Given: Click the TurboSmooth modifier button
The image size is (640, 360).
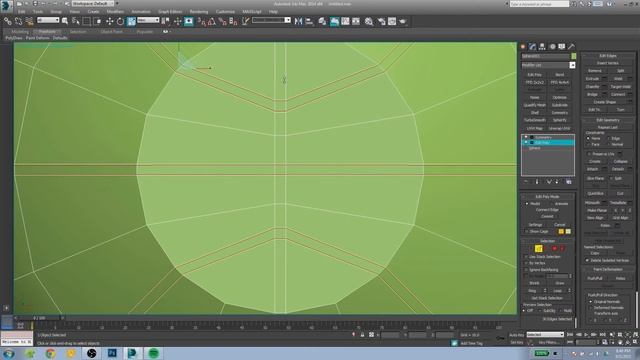Looking at the screenshot, I should tap(535, 120).
